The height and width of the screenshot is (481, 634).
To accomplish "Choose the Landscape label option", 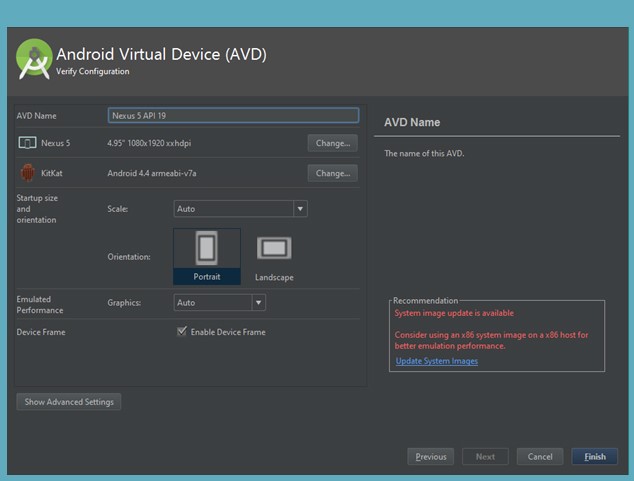I will click(274, 277).
